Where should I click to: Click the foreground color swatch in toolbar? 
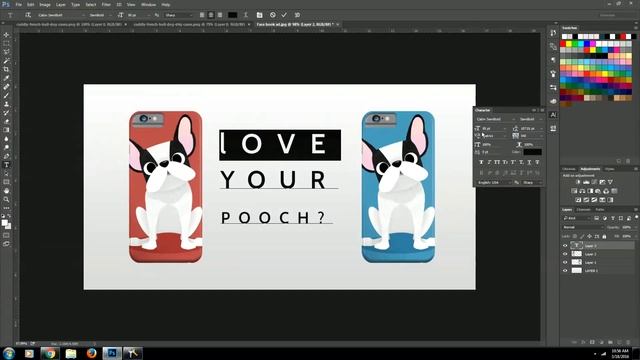tap(4, 223)
